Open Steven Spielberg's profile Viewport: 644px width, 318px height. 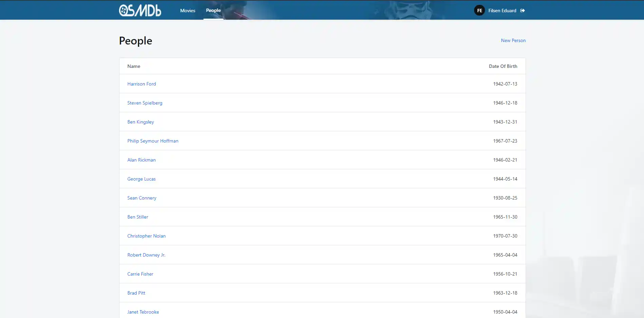(145, 103)
